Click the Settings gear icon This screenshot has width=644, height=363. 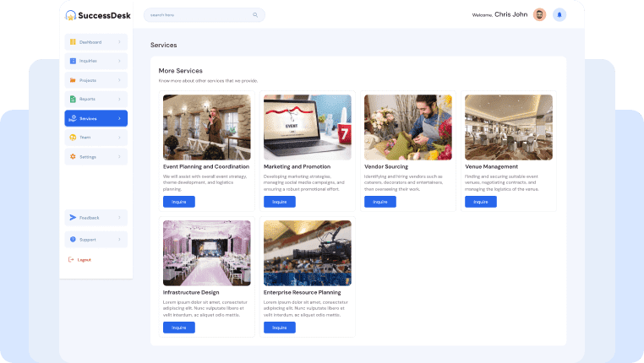[73, 157]
